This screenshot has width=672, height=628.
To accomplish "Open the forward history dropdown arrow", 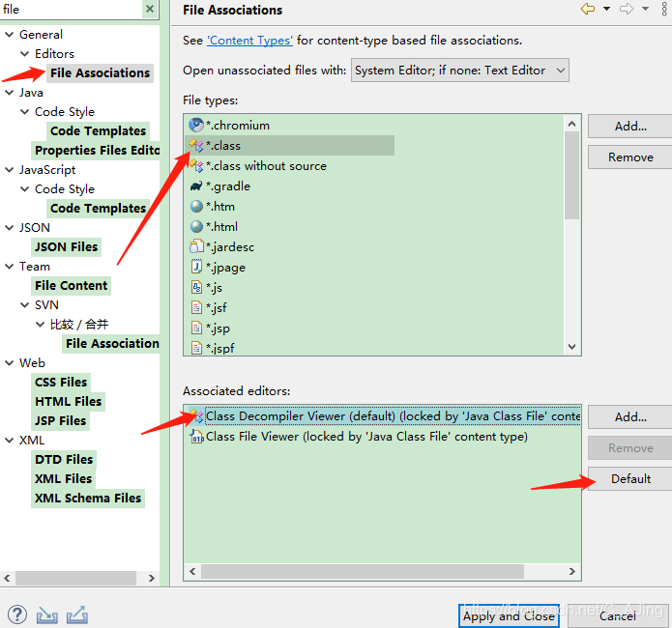I will click(x=645, y=9).
